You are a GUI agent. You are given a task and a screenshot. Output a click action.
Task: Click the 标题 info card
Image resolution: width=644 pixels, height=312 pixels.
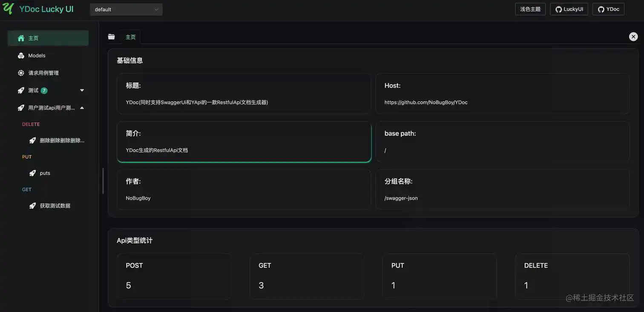click(x=244, y=94)
